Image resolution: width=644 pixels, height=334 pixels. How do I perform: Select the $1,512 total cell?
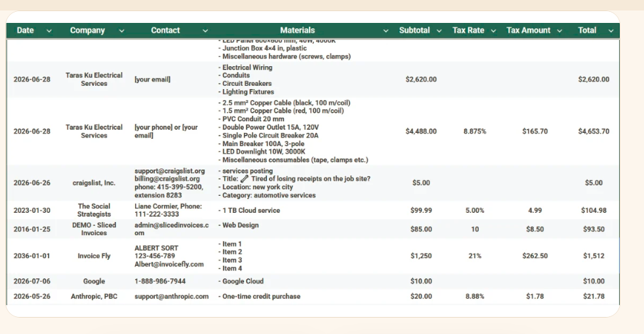pos(594,256)
